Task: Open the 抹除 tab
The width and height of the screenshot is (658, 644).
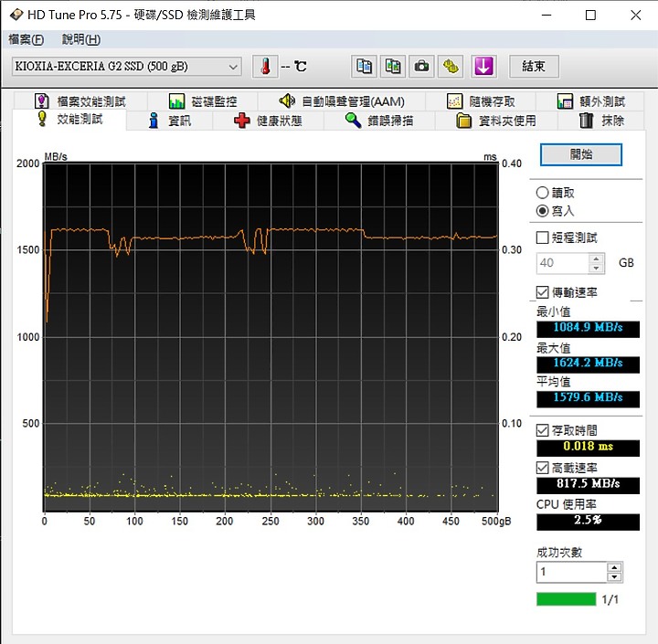Action: pyautogui.click(x=601, y=121)
